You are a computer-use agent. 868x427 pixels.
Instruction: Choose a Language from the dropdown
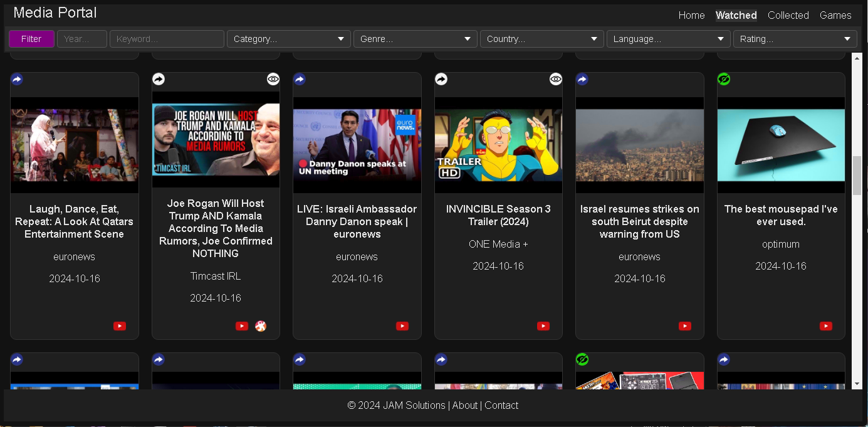pos(669,39)
